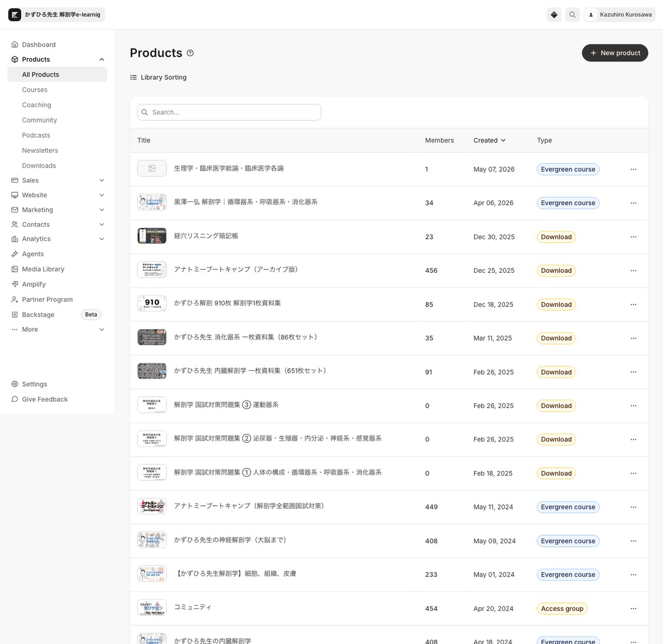Expand the Marketing section chevron
663x644 pixels.
(x=102, y=210)
